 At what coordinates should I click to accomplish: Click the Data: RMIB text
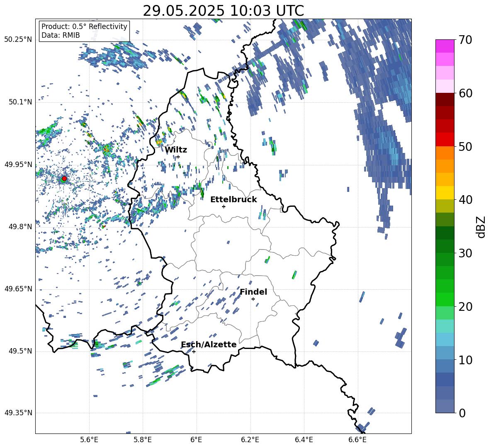point(61,35)
